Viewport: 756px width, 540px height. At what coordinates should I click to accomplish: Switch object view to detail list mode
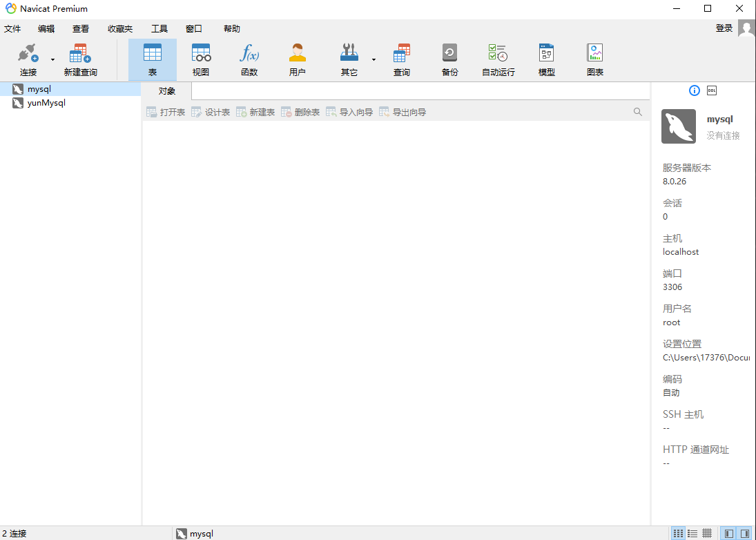click(x=692, y=533)
